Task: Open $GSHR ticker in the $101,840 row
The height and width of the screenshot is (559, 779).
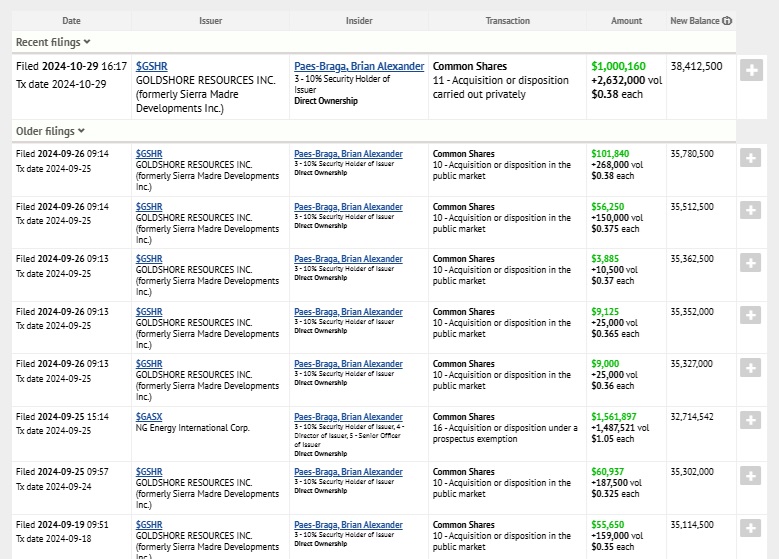Action: [149, 154]
